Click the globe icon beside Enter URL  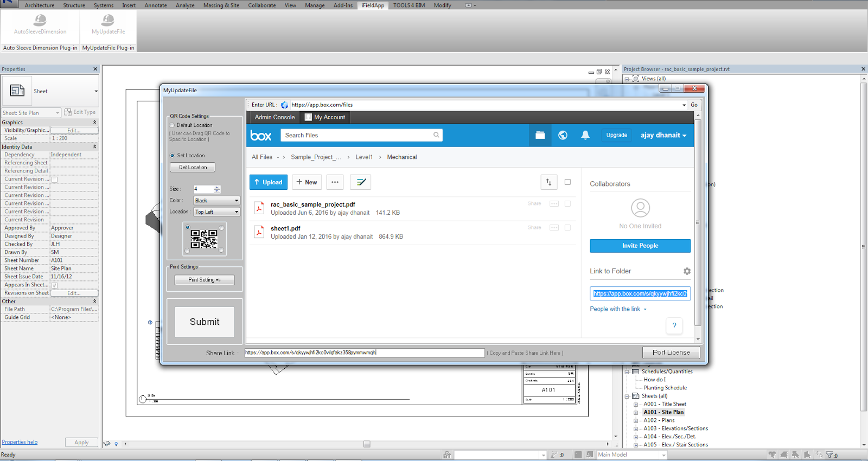coord(284,105)
